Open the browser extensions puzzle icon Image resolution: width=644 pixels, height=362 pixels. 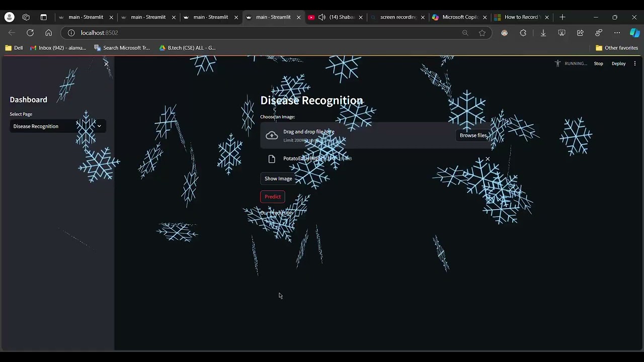click(523, 33)
